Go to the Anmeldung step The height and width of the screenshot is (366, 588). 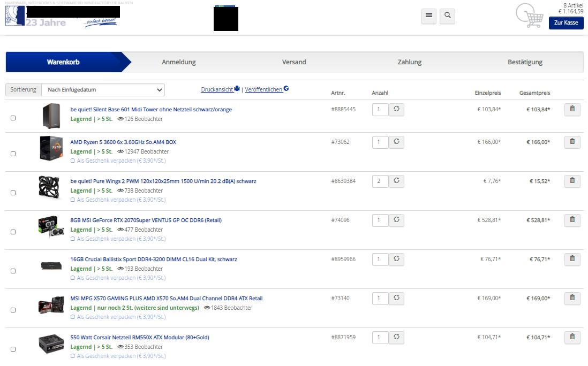pyautogui.click(x=178, y=62)
